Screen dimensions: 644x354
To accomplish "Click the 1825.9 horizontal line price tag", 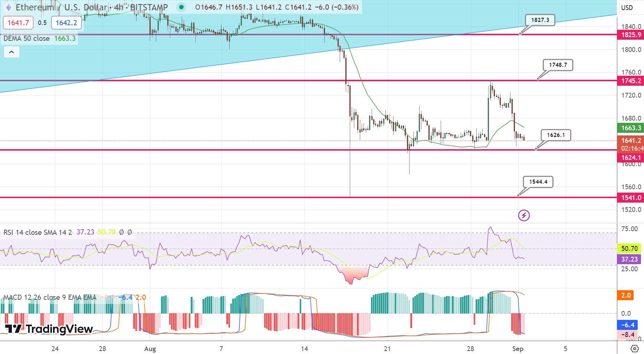I will click(x=631, y=35).
